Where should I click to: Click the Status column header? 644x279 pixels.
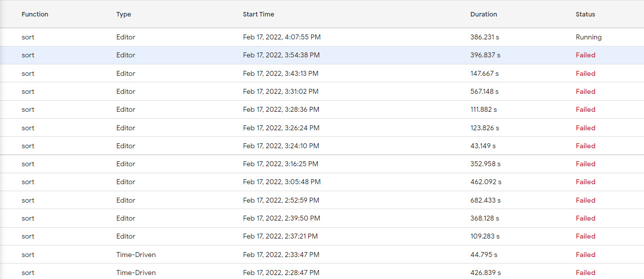point(585,14)
